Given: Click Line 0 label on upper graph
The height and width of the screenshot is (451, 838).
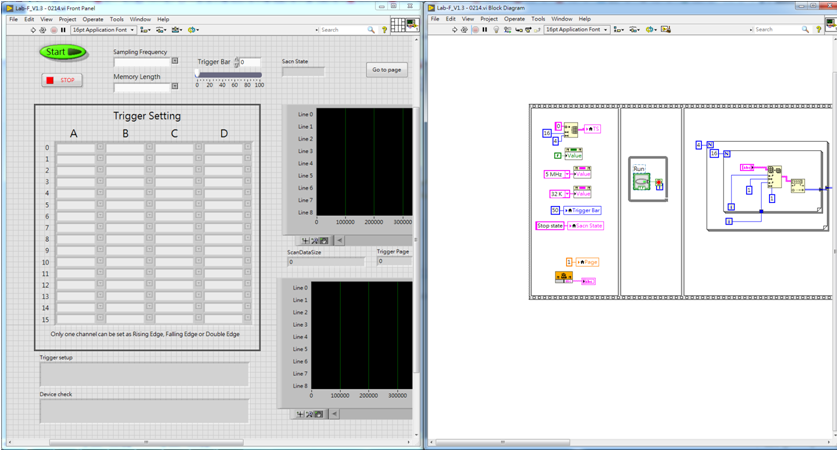Looking at the screenshot, I should pos(306,114).
